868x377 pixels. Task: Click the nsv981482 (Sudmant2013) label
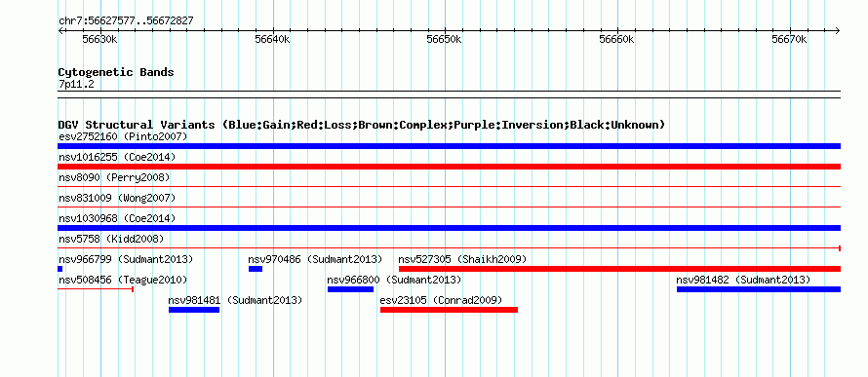[743, 280]
